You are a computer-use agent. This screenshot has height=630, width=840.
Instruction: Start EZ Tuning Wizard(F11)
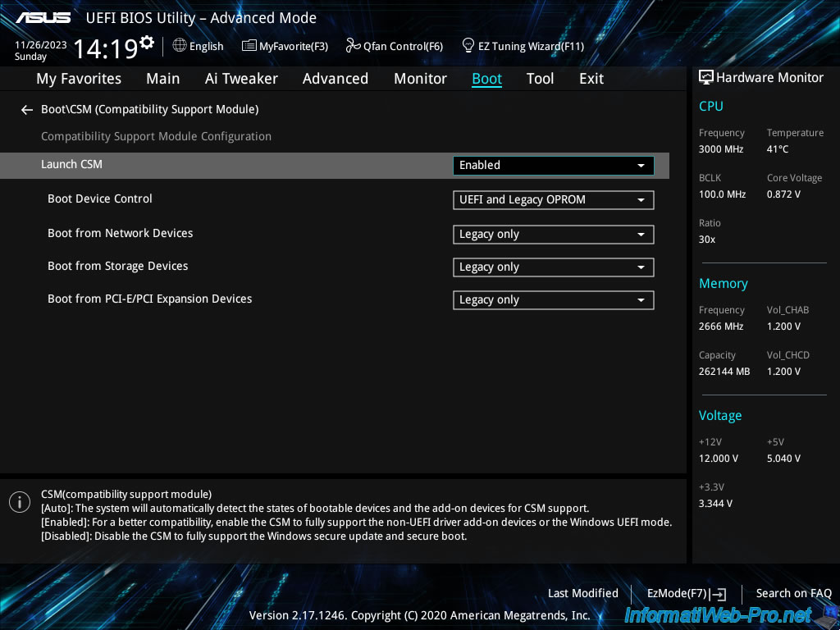click(x=531, y=46)
